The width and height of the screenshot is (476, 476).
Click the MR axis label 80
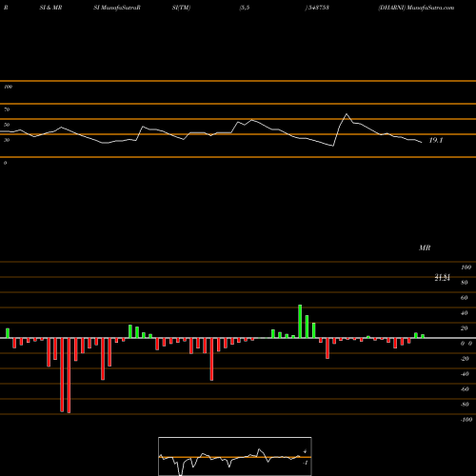(465, 283)
